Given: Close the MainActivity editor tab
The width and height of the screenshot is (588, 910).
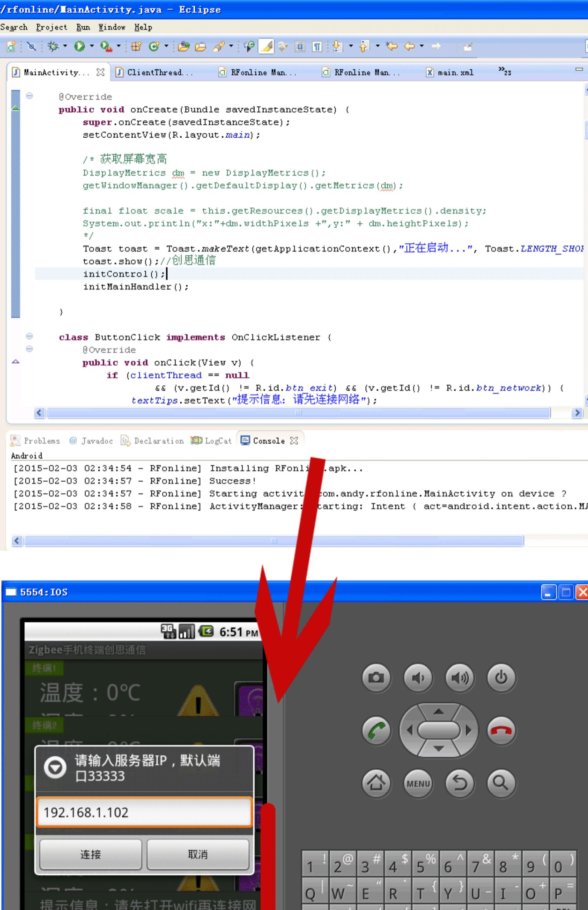Looking at the screenshot, I should [100, 72].
